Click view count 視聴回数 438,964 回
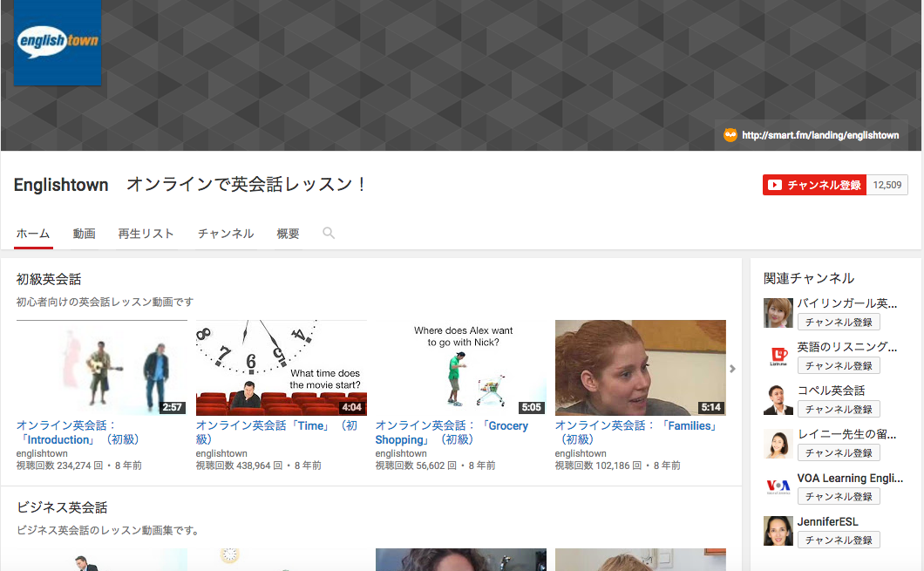 click(239, 466)
